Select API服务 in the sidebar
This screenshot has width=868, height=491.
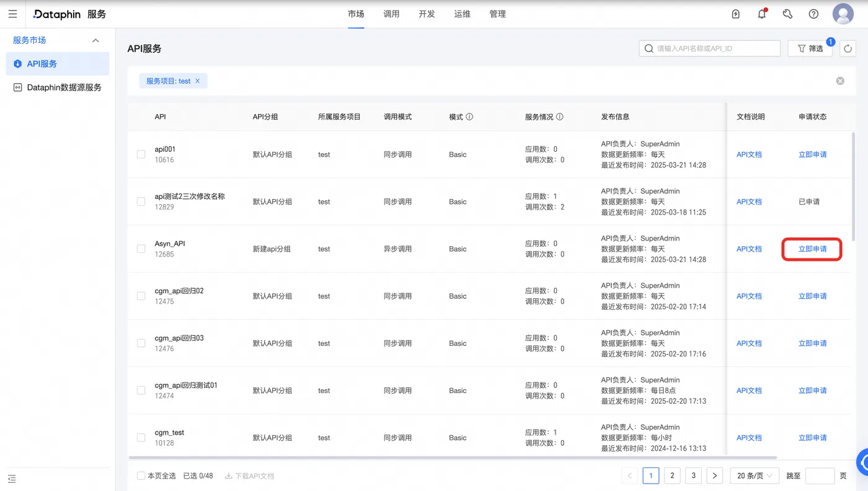click(58, 64)
